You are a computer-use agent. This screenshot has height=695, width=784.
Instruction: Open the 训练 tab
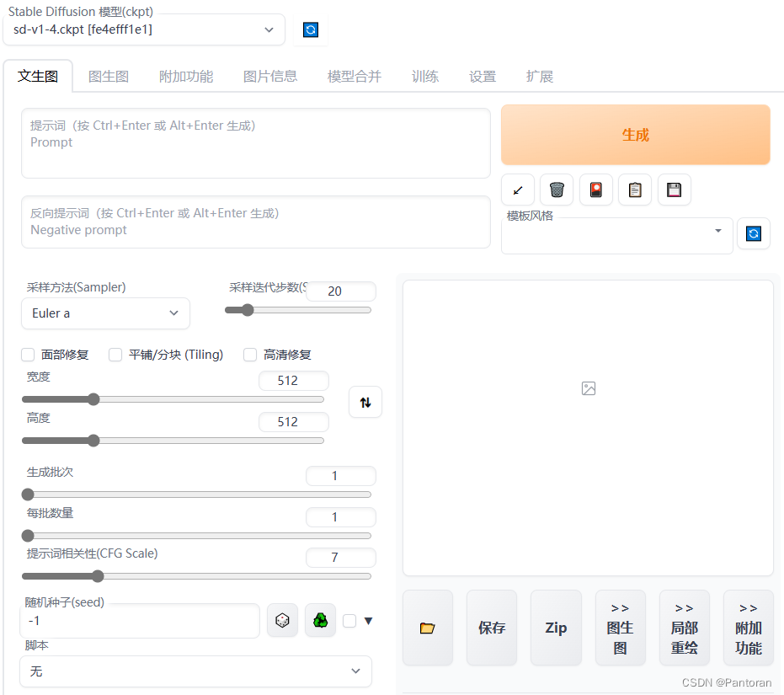425,77
